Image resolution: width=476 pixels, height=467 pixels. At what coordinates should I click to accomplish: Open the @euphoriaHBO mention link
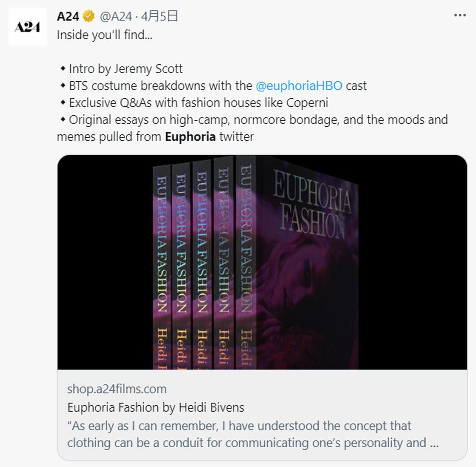299,86
